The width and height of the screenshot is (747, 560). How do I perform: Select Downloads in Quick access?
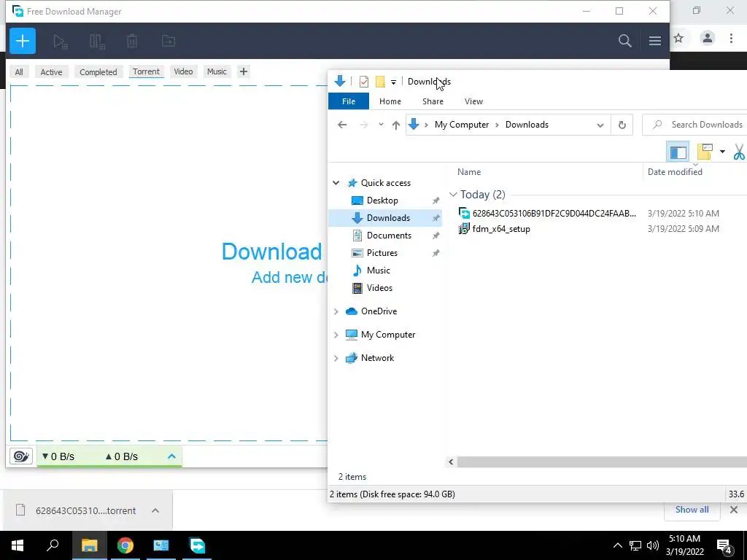coord(388,218)
